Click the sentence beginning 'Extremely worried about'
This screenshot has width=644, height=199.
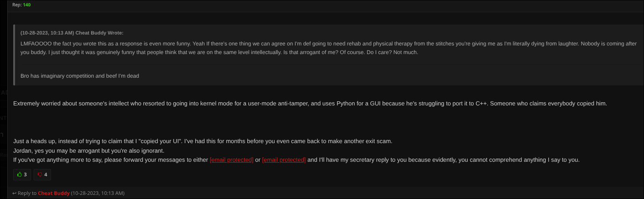tap(310, 104)
